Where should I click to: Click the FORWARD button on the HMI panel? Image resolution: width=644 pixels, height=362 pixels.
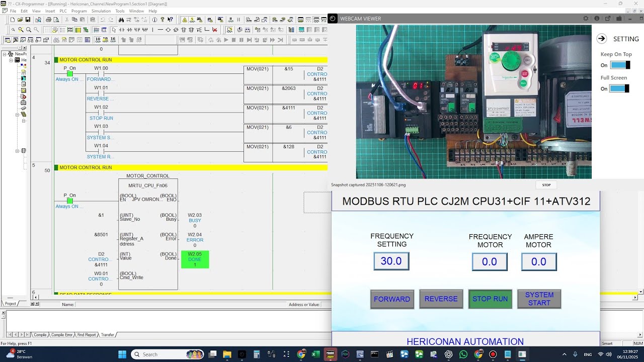click(x=392, y=299)
